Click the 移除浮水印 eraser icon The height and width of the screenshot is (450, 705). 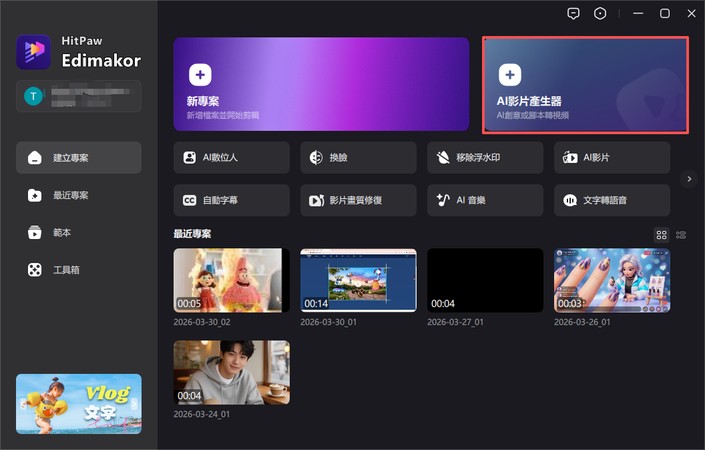click(x=443, y=158)
